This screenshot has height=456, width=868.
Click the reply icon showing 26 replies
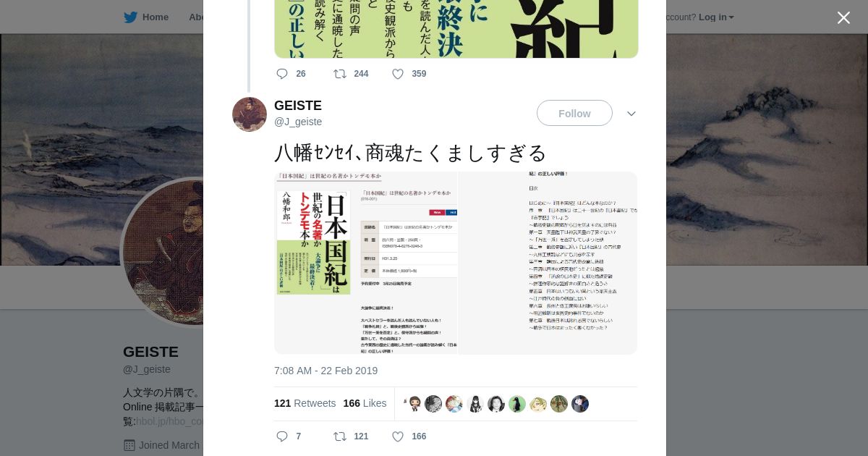(x=282, y=74)
